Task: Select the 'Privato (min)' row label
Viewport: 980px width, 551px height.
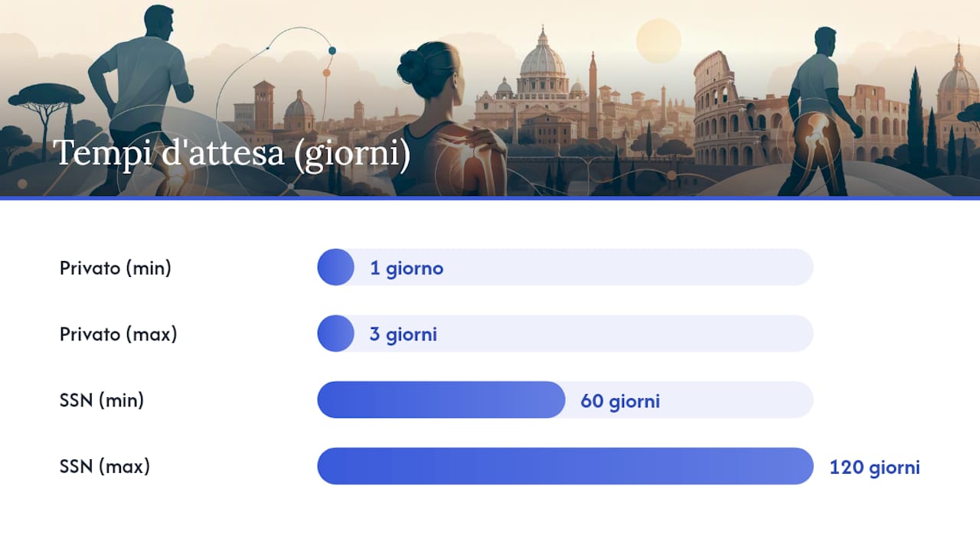Action: tap(116, 269)
